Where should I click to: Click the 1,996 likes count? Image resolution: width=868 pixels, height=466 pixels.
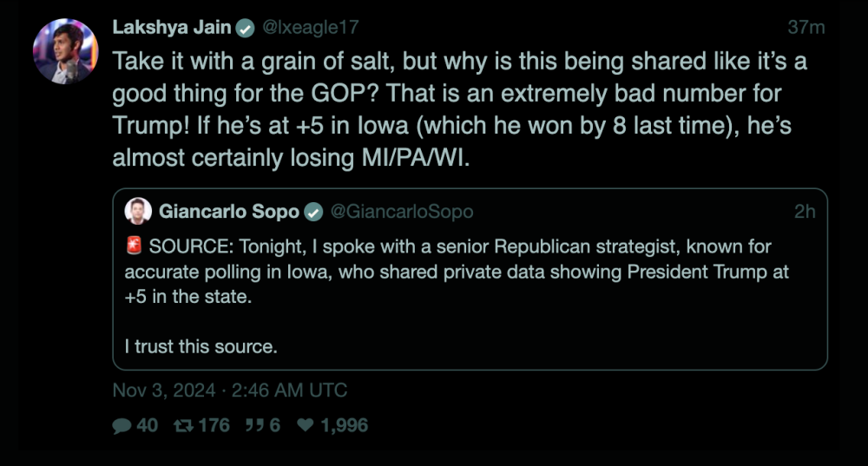344,425
